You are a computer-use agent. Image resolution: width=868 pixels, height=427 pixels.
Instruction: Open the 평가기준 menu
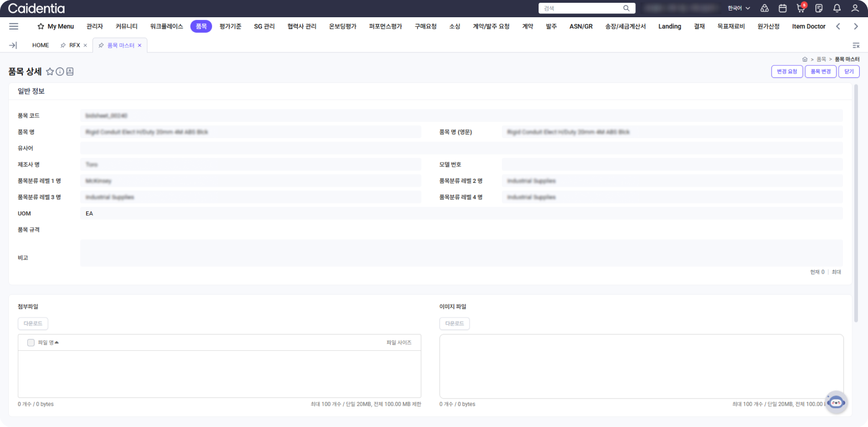coord(230,26)
